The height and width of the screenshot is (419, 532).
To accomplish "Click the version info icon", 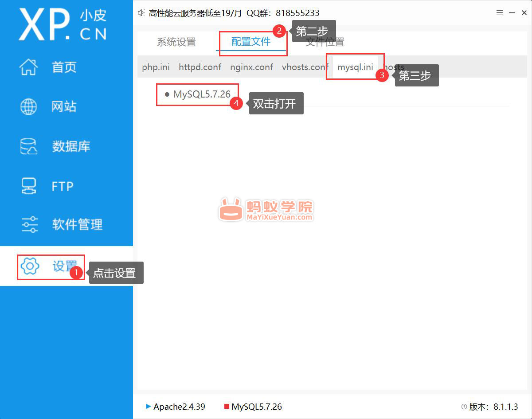I will click(464, 407).
